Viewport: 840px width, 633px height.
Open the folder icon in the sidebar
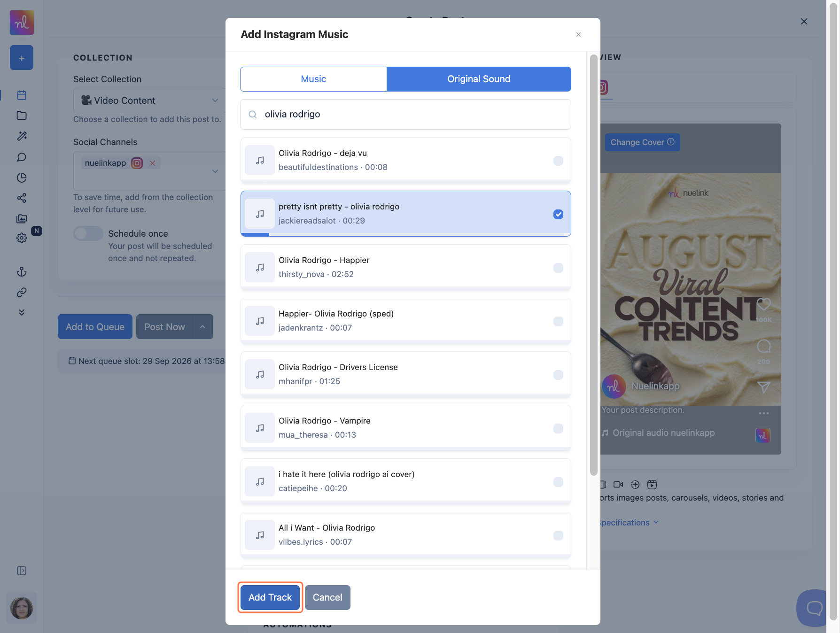(x=22, y=116)
